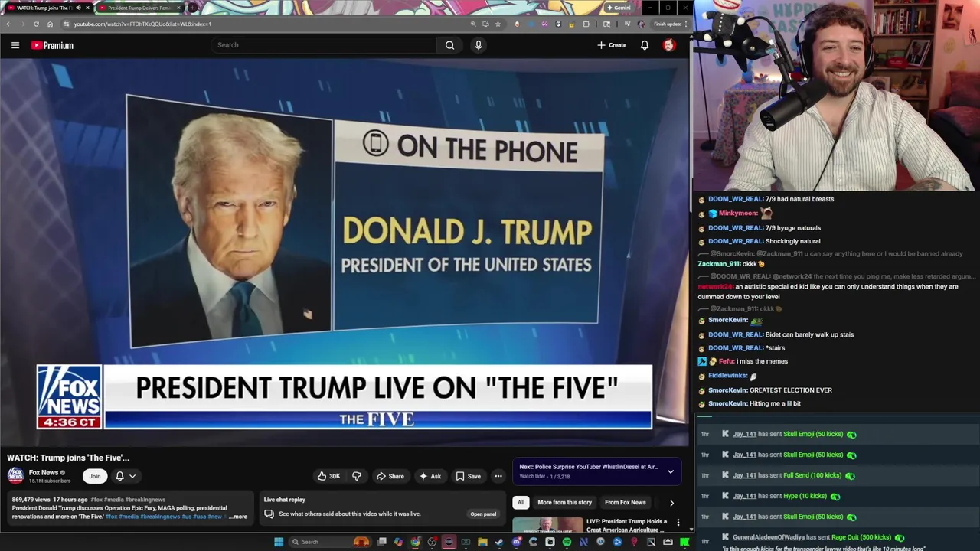Select the From Fox News chip
980x551 pixels.
(x=626, y=502)
